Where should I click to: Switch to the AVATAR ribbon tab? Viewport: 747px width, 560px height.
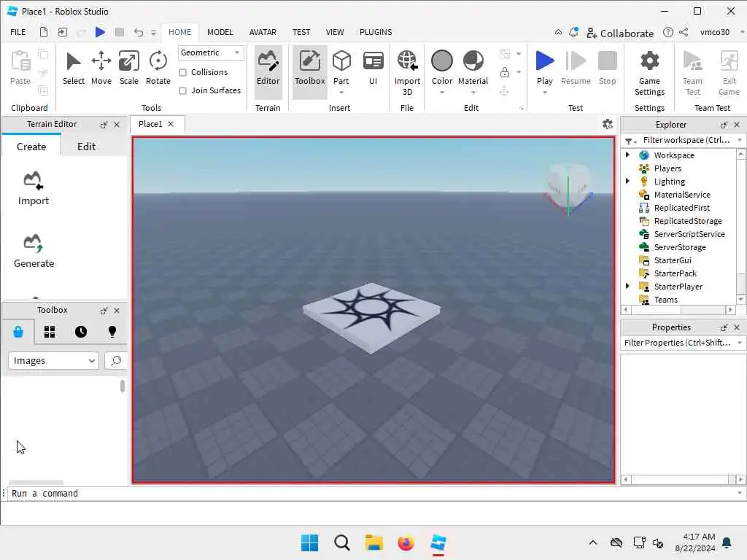pos(263,32)
